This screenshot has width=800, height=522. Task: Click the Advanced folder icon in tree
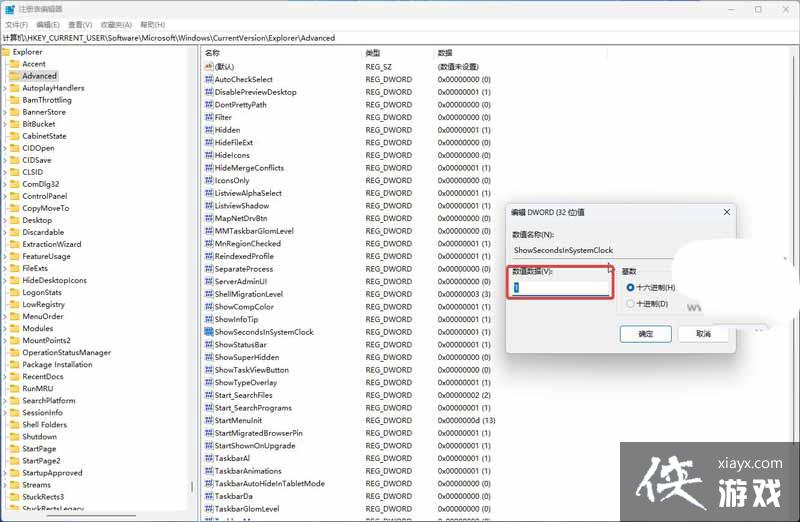14,76
